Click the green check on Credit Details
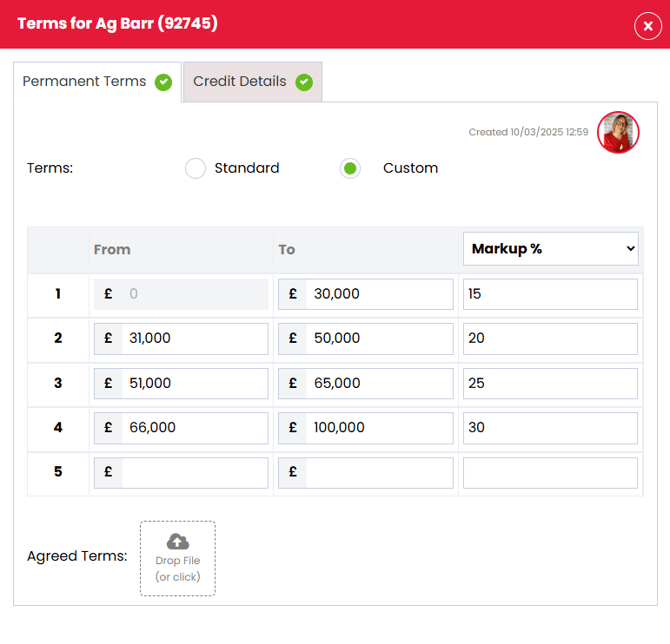Viewport: 670px width, 644px height. pos(304,82)
